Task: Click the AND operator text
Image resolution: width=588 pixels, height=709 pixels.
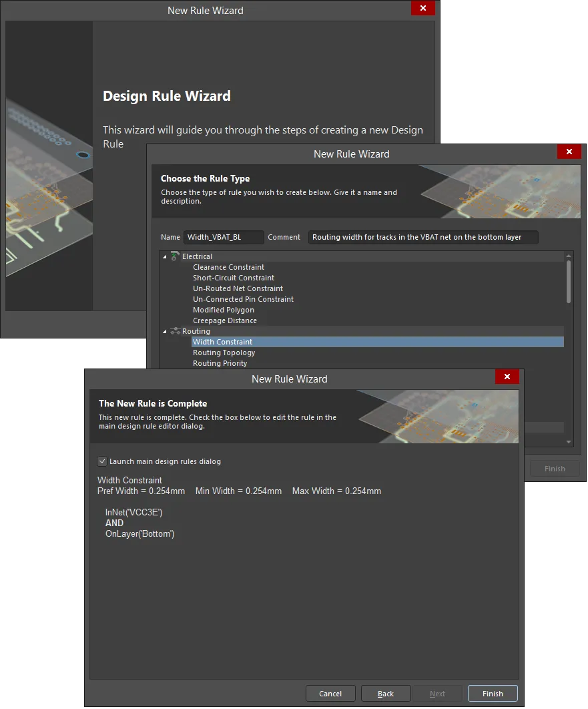Action: tap(114, 523)
